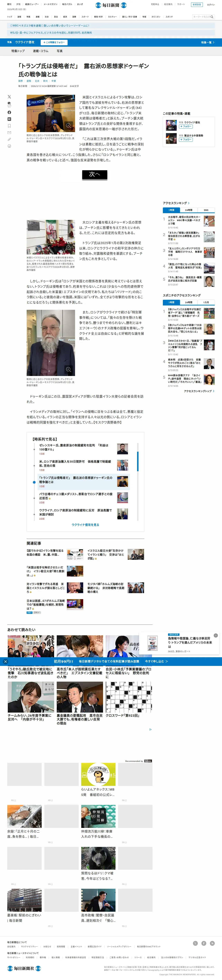Viewport: 222px width, 980px height.
Task: Bookmark this article using side toolbar icon
Action: tap(9, 126)
